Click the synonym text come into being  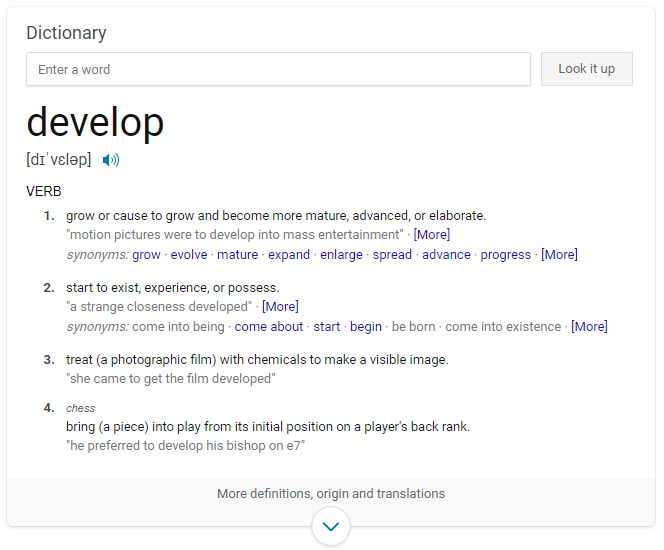tap(178, 326)
